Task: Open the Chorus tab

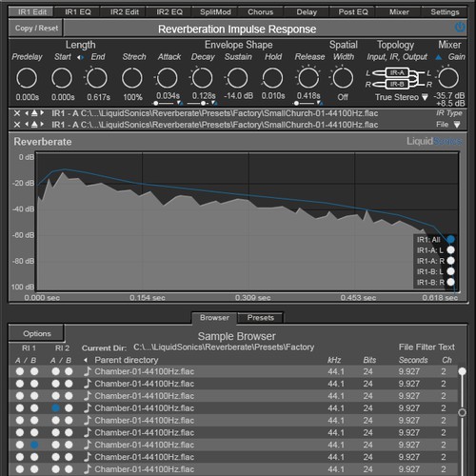Action: 261,12
